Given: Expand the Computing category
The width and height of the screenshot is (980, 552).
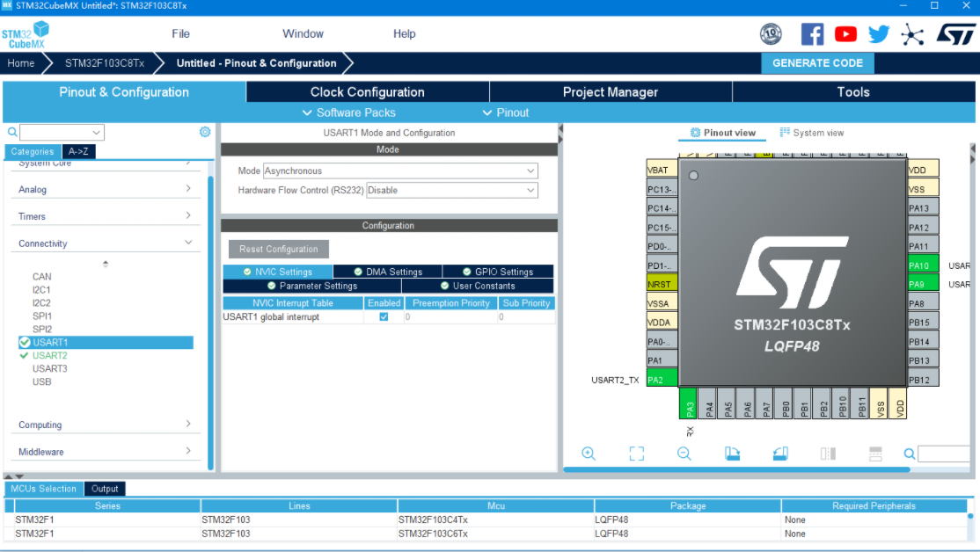Looking at the screenshot, I should (x=105, y=425).
